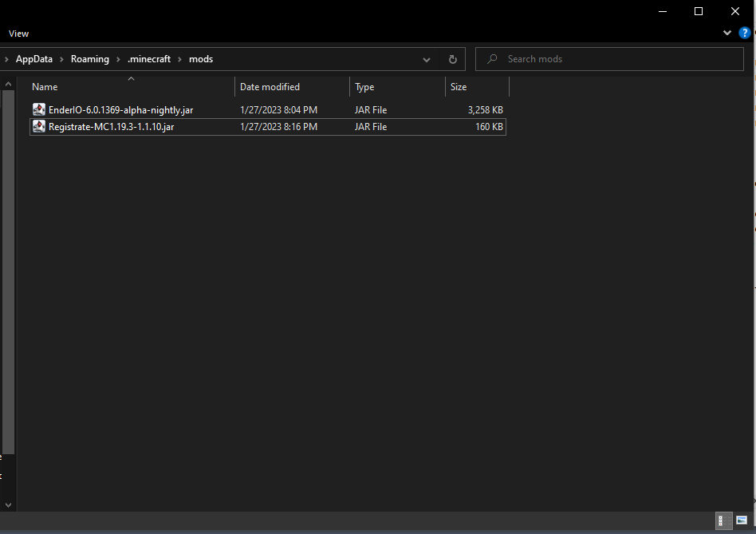Click navigation pane scroll up arrow
The height and width of the screenshot is (534, 756).
(x=8, y=84)
